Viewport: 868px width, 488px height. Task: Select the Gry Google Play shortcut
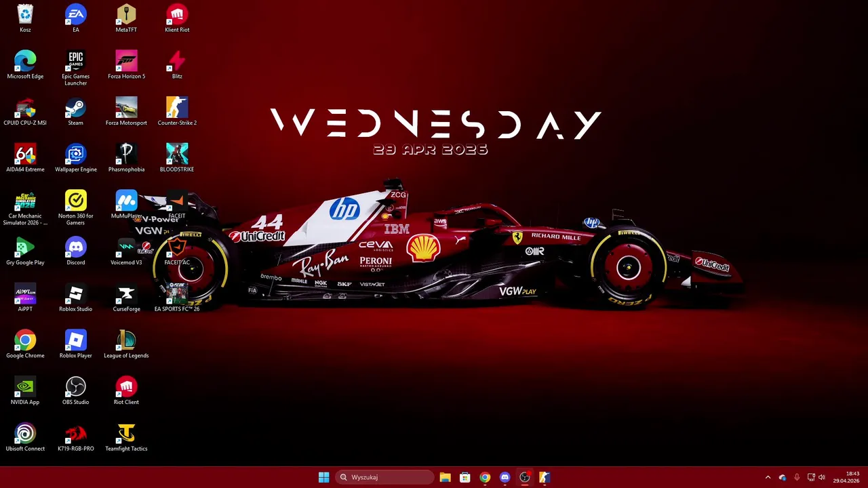pyautogui.click(x=25, y=251)
